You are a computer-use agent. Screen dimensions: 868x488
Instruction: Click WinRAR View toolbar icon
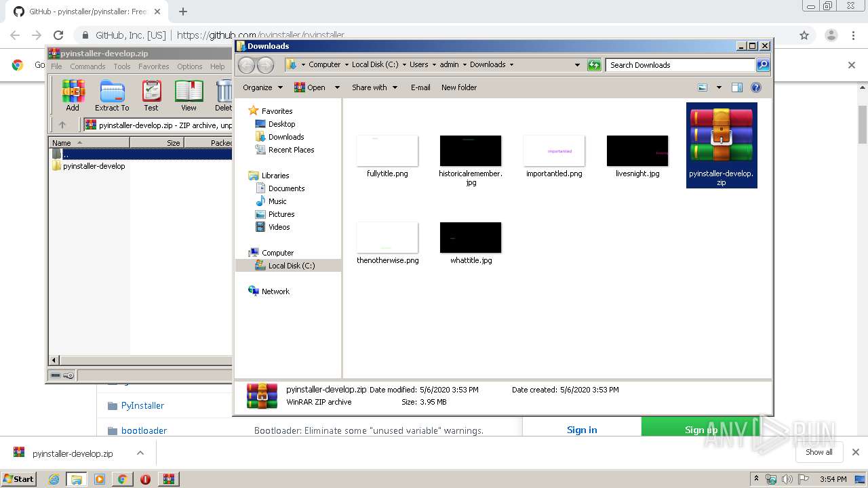coord(189,95)
